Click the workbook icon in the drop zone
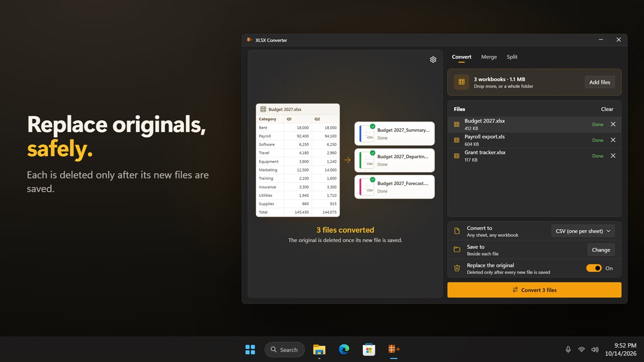This screenshot has height=362, width=644. (461, 82)
